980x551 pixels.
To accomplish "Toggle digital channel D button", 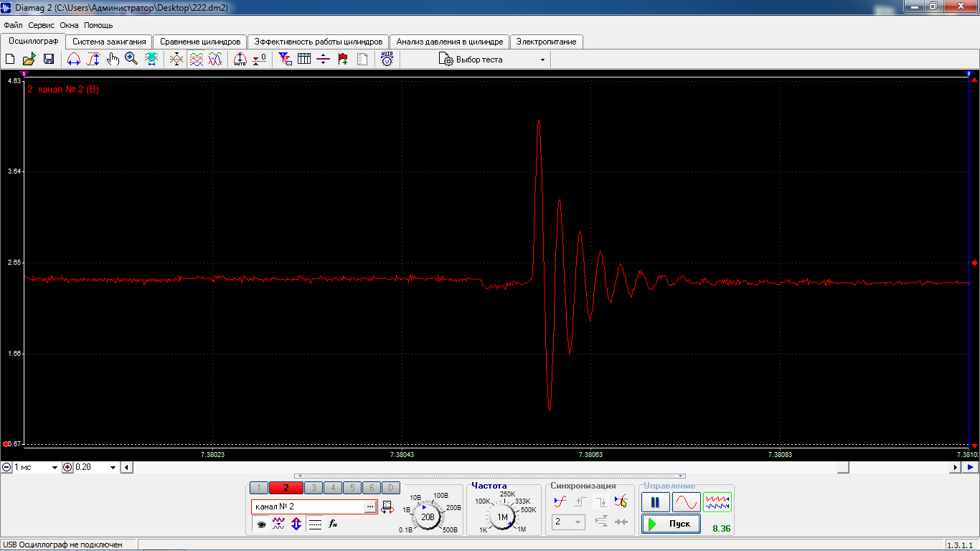I will (390, 488).
